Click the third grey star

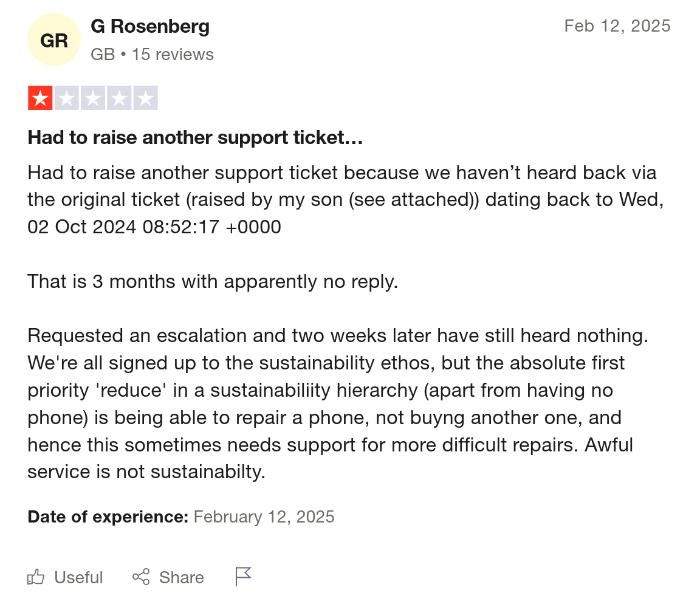click(x=93, y=98)
